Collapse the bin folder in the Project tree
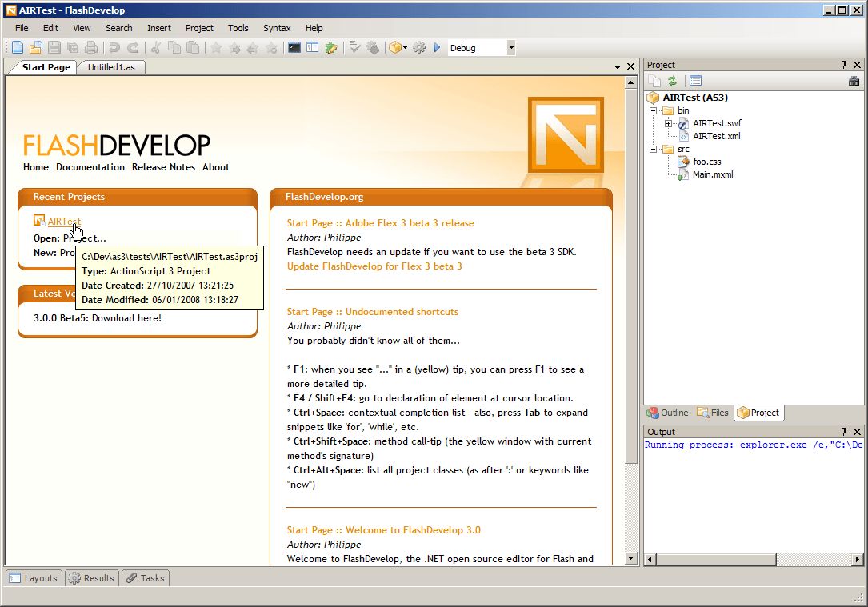 tap(652, 110)
